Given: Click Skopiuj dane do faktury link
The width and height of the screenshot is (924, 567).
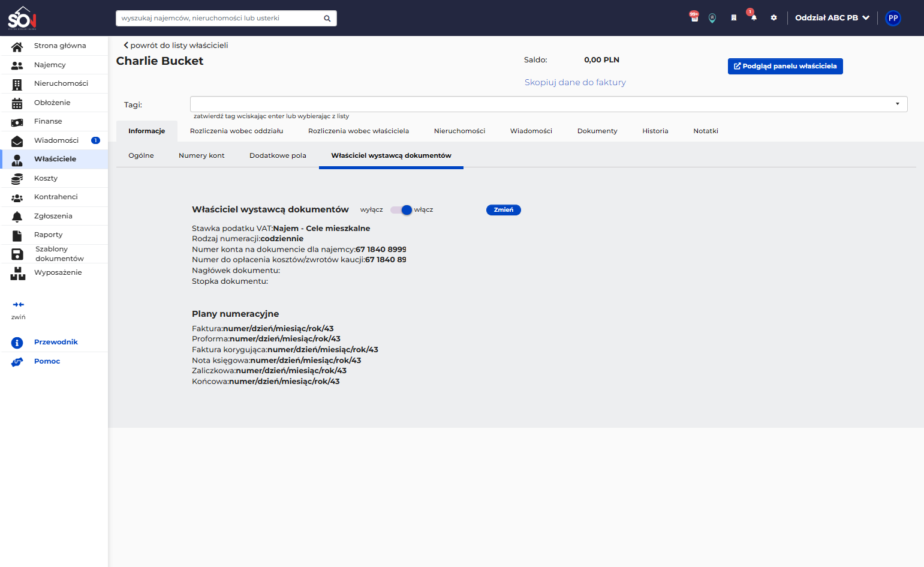Looking at the screenshot, I should pyautogui.click(x=575, y=83).
